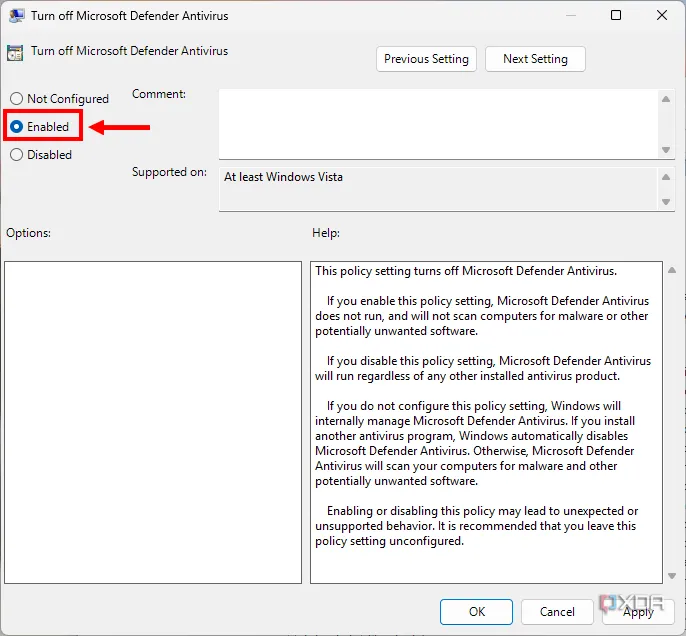Apply the policy setting
Image resolution: width=686 pixels, height=636 pixels.
point(638,612)
